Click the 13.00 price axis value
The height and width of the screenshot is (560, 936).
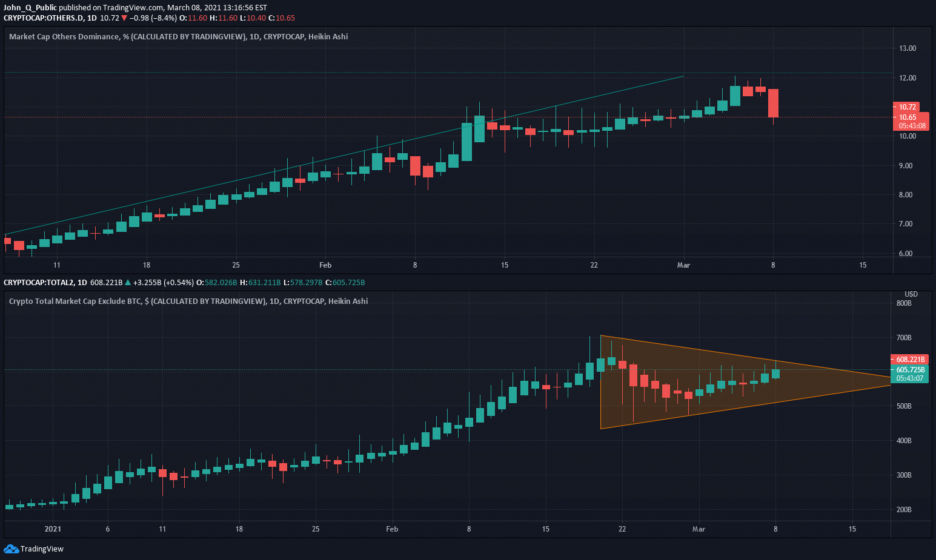[x=908, y=48]
